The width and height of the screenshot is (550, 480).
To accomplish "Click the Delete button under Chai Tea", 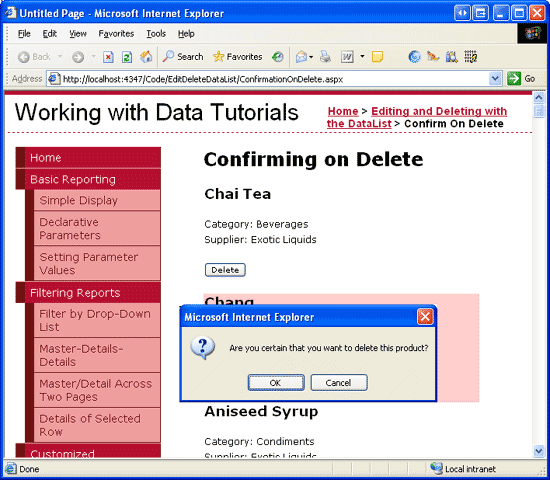I will (x=225, y=270).
